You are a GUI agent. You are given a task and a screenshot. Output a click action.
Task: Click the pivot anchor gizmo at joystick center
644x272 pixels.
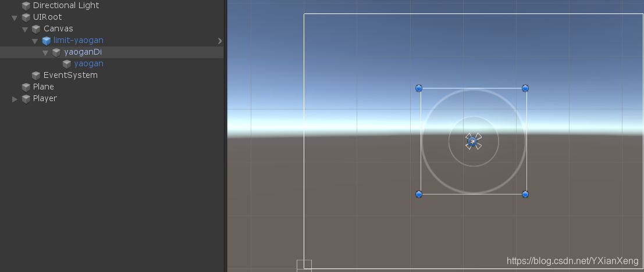pyautogui.click(x=473, y=141)
